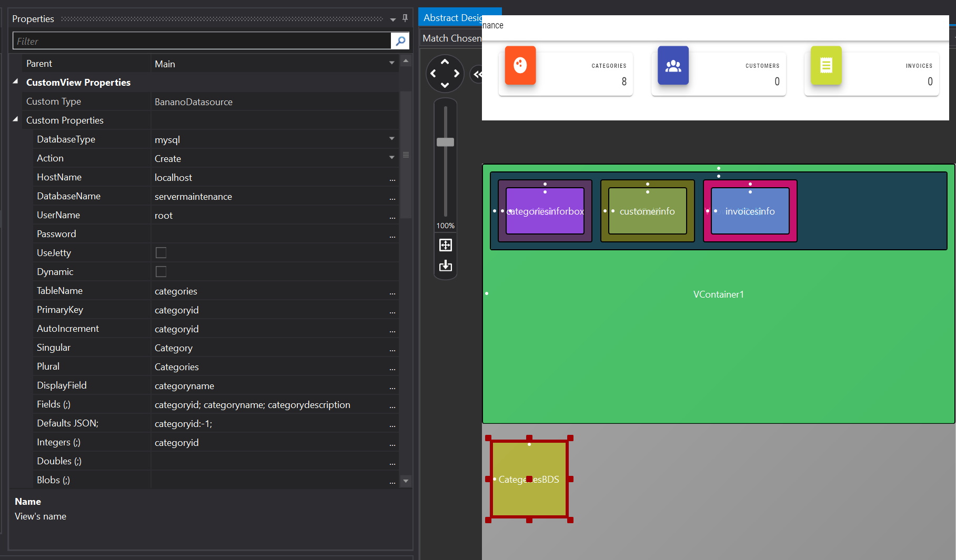Enable the UseJetty checkbox
Screen dimensions: 956x560
[161, 253]
